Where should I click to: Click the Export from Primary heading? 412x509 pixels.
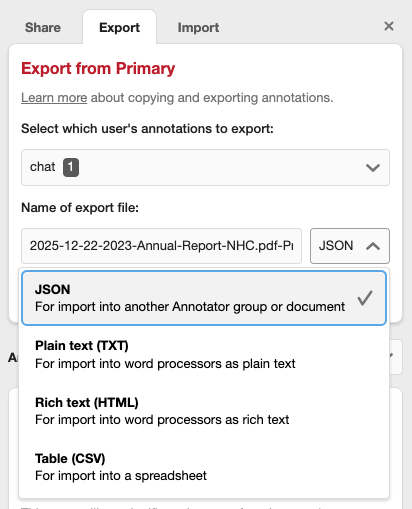tap(98, 68)
